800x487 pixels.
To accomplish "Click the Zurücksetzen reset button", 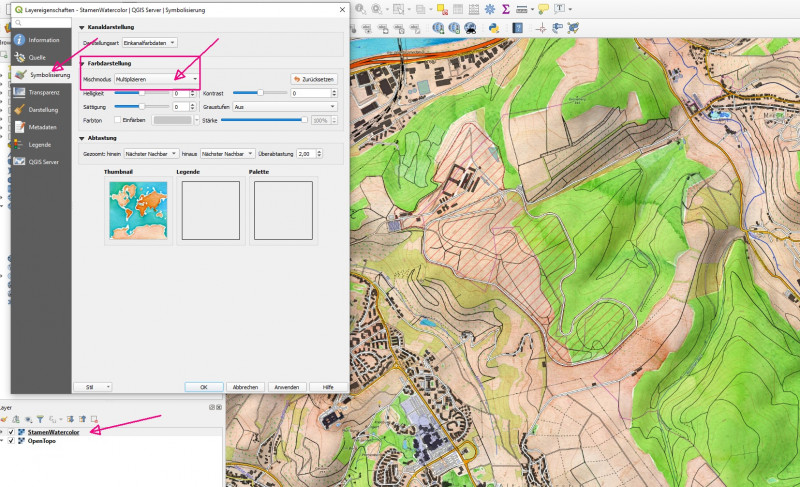I will click(x=313, y=78).
